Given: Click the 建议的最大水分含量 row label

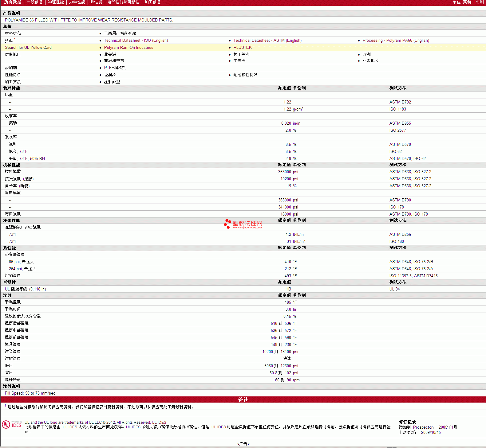Looking at the screenshot, I should point(23,316).
